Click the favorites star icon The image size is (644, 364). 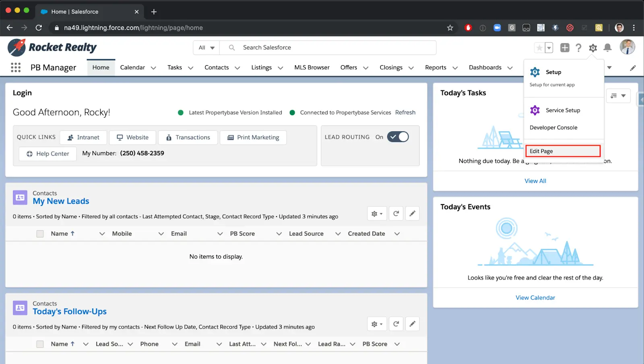[539, 48]
